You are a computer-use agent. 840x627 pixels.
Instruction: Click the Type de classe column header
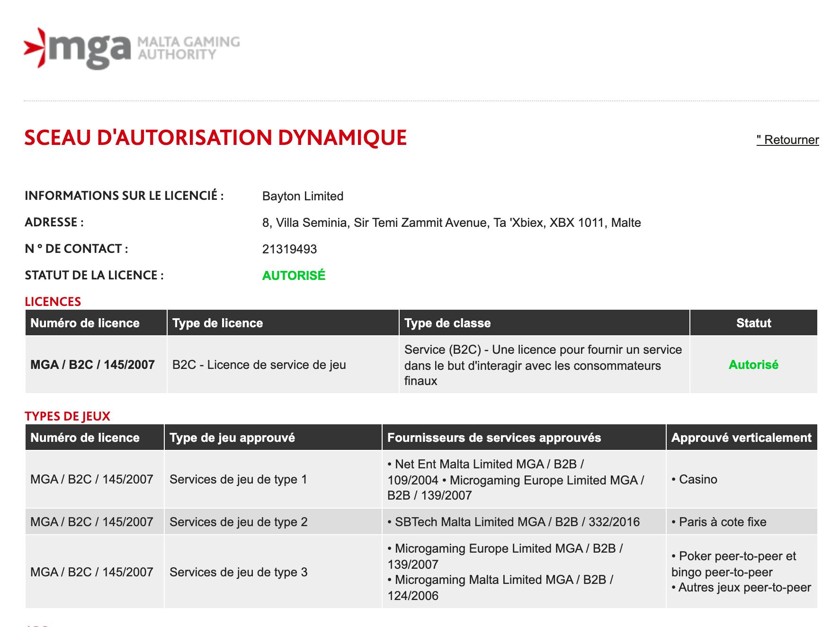coord(545,323)
